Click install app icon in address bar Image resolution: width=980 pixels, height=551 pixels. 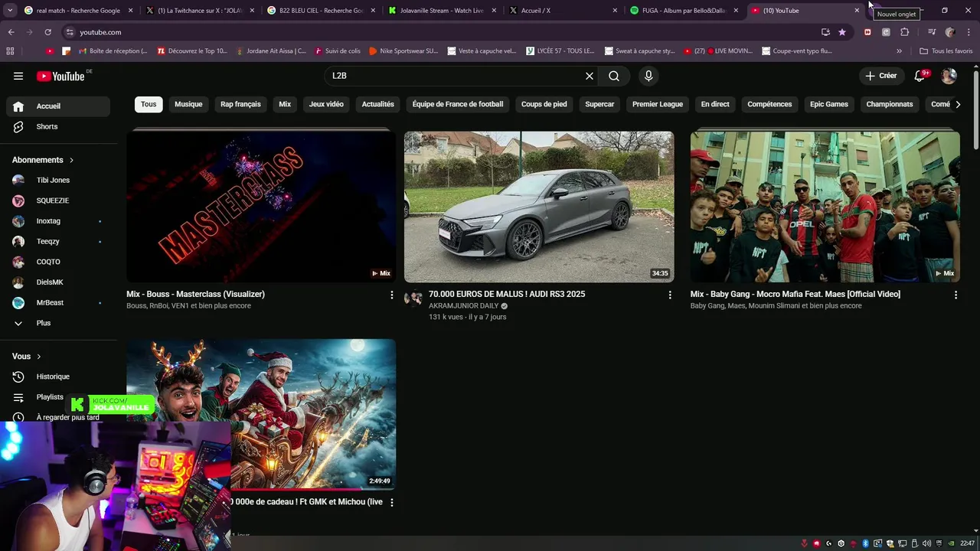tap(825, 32)
